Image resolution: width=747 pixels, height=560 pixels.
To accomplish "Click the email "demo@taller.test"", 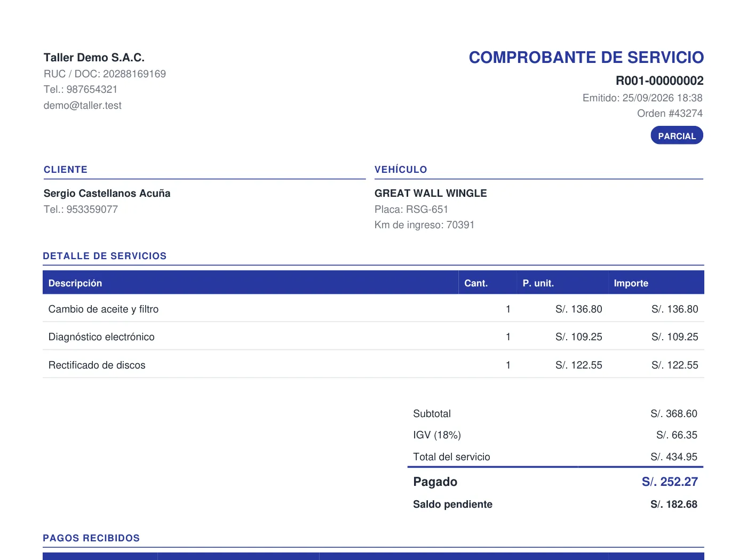I will pyautogui.click(x=83, y=105).
